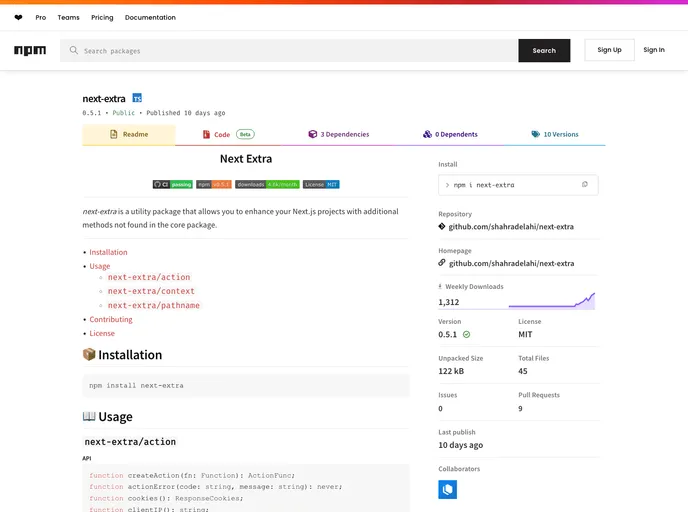
Task: Jump to the Installation section link
Action: [x=108, y=252]
